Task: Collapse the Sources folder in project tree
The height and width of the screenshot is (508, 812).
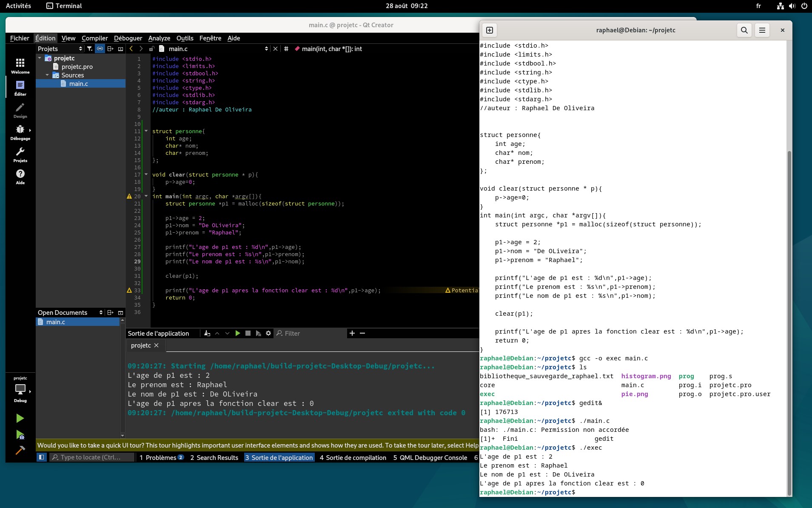Action: (47, 75)
